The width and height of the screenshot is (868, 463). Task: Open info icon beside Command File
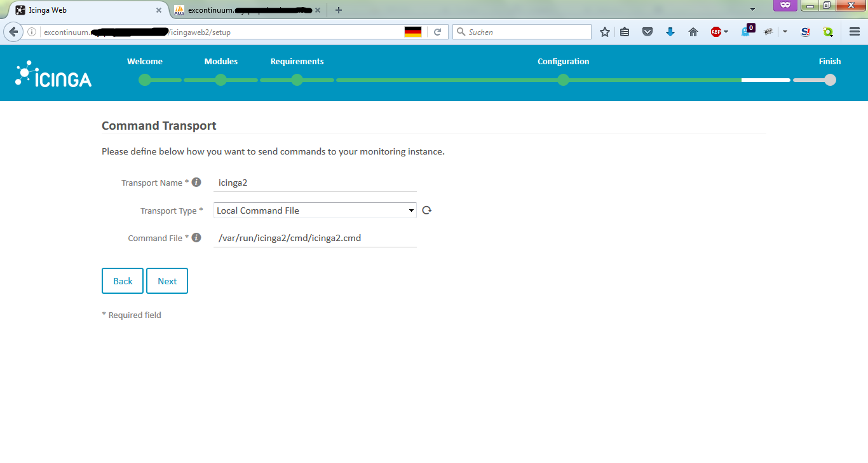click(x=196, y=237)
